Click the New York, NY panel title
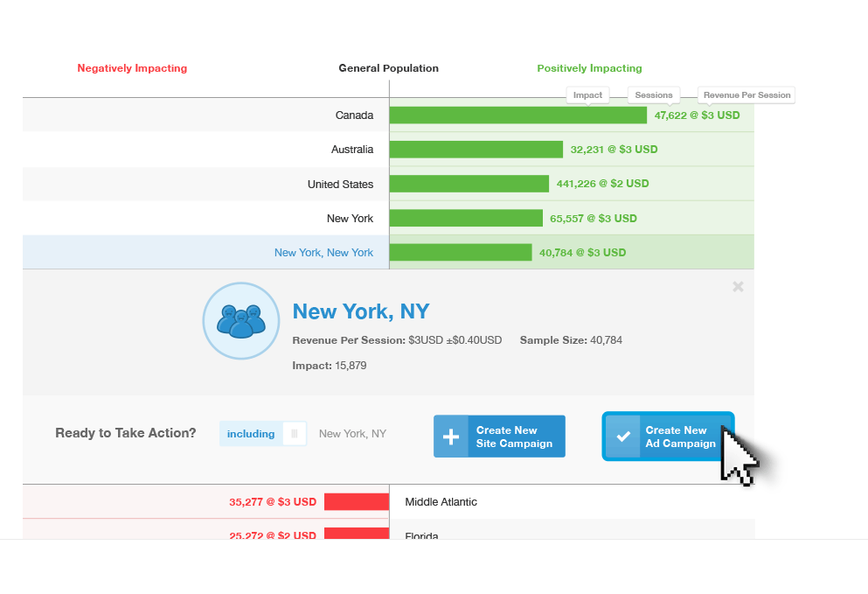The width and height of the screenshot is (868, 594). 361,311
